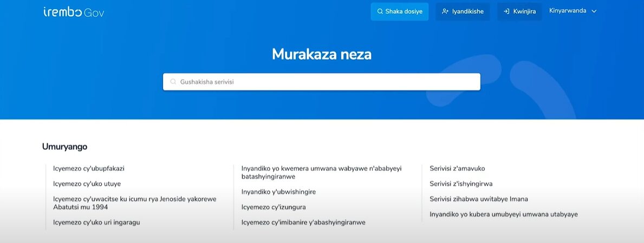Open the Iyandikishe registration button
The height and width of the screenshot is (243, 644).
point(463,11)
